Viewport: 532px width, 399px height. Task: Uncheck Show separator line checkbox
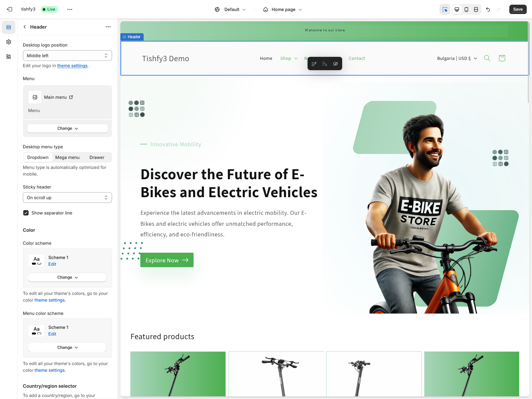[26, 213]
